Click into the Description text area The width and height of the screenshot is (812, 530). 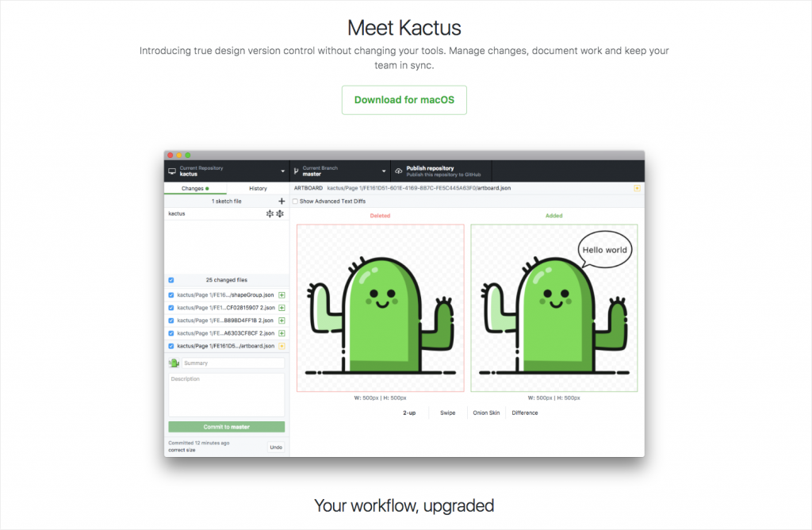pos(226,395)
